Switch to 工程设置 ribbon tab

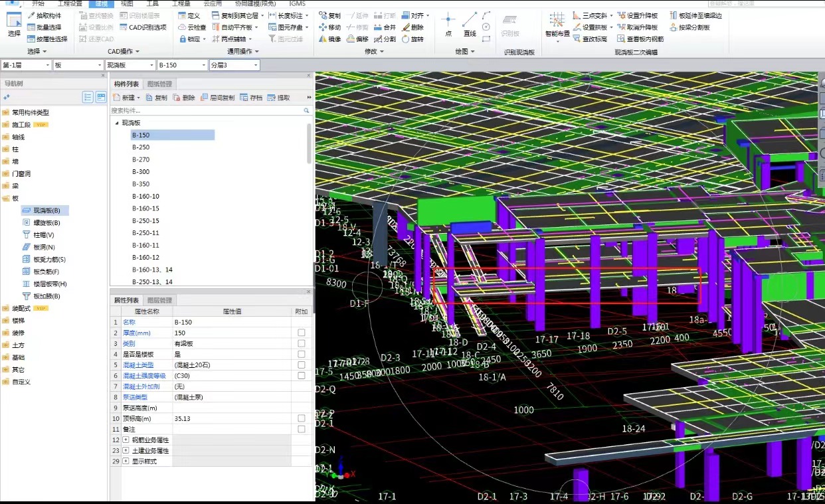click(x=69, y=3)
